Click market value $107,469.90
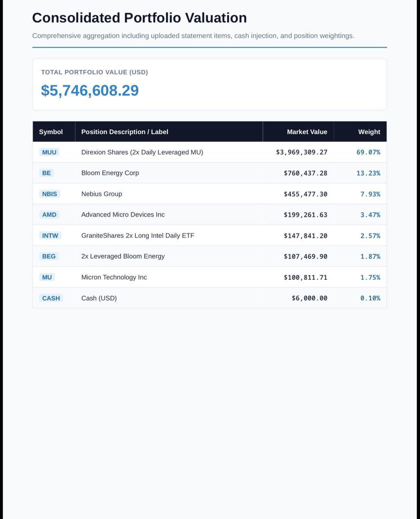420x519 pixels. coord(305,256)
